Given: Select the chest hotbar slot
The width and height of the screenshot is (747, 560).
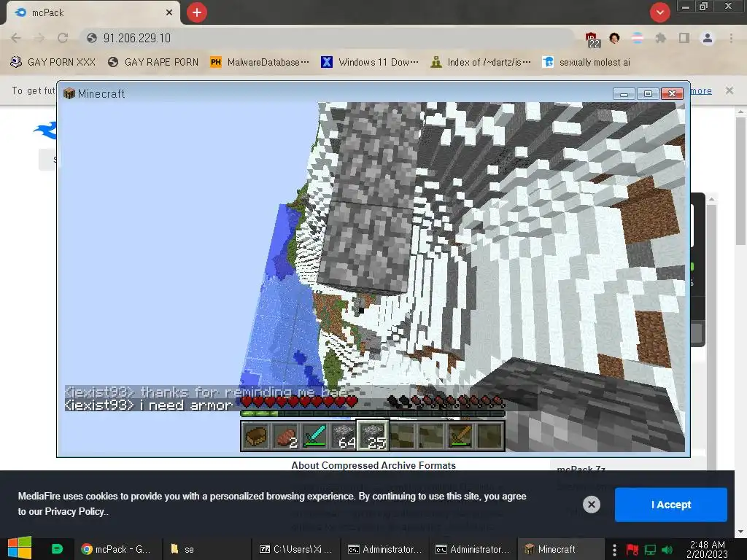Looking at the screenshot, I should (x=256, y=436).
